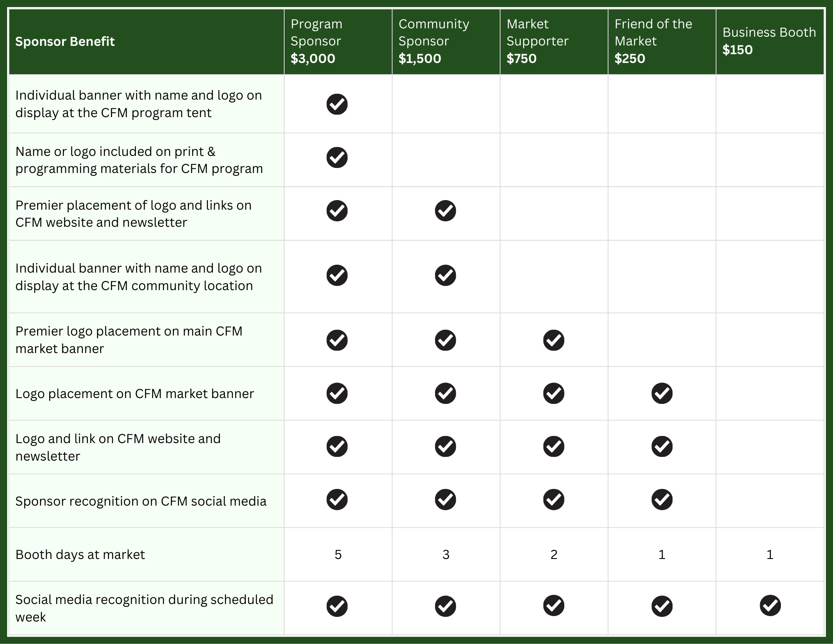Viewport: 833px width, 644px height.
Task: Click Market Supporter checkmark for premier main banner logo
Action: (x=554, y=340)
